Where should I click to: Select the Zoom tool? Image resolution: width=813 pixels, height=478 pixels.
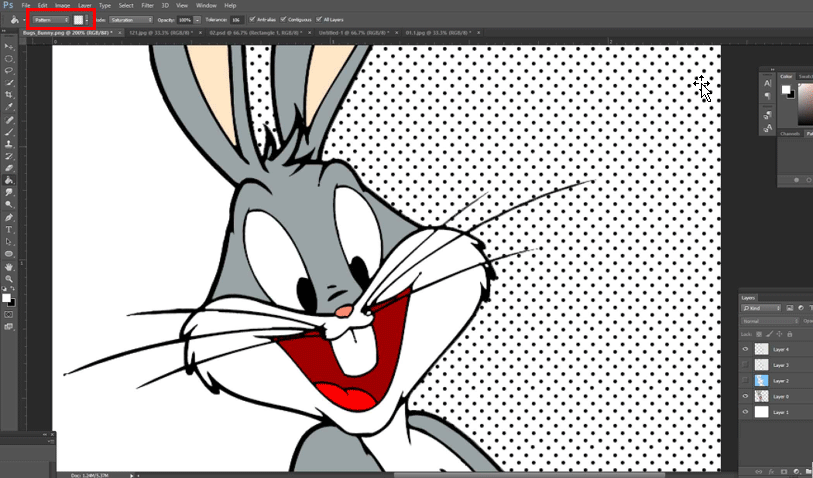(x=9, y=278)
